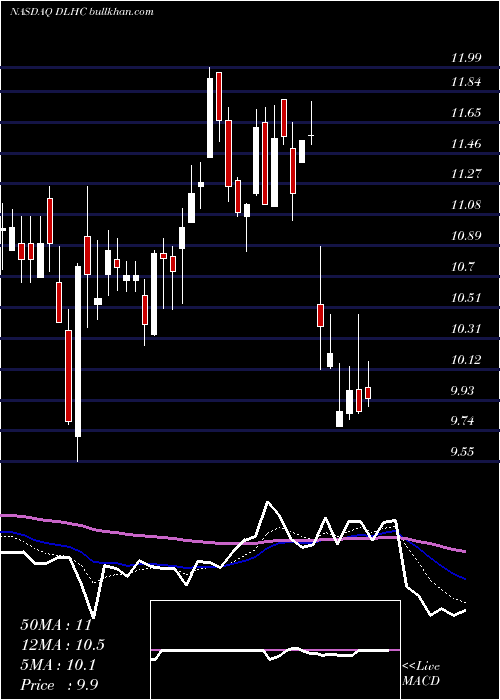Click the 10.51 price level label
Screen dimensions: 500x700
[x=466, y=298]
